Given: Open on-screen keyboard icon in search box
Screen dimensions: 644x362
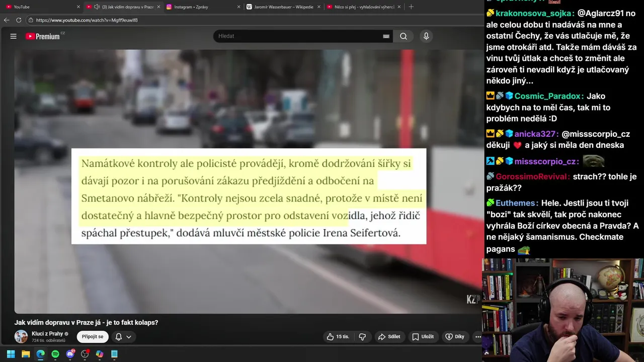Looking at the screenshot, I should 386,36.
